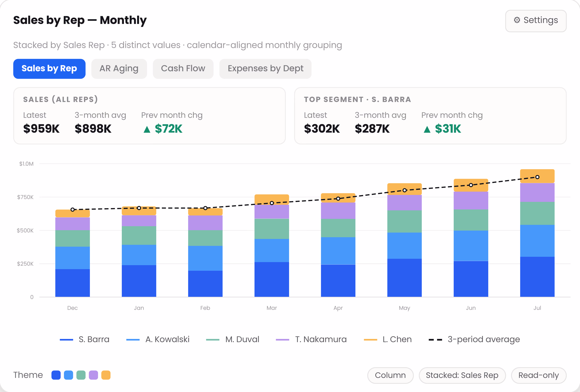Pick the orange theme swatch
Image resolution: width=580 pixels, height=392 pixels.
click(106, 375)
